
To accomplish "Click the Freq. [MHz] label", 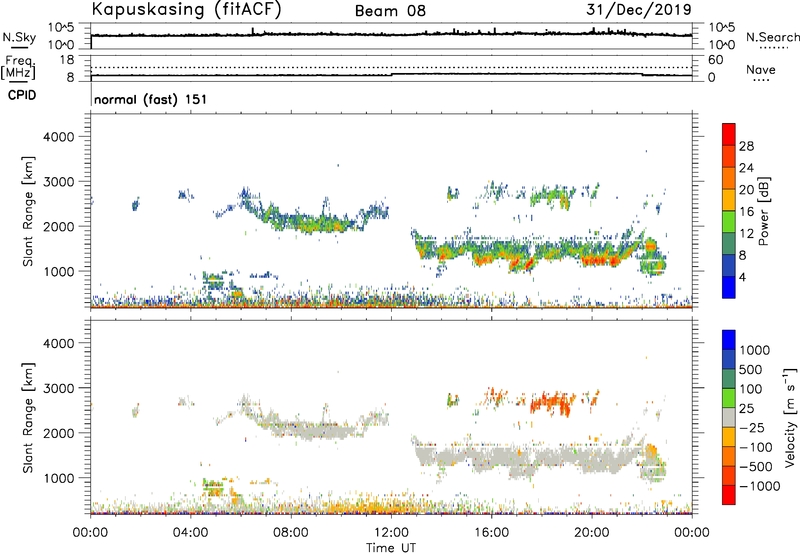I will [x=18, y=67].
